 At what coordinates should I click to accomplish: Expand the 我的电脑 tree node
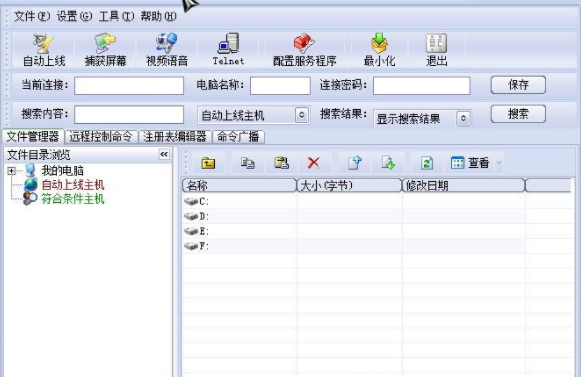pyautogui.click(x=11, y=171)
